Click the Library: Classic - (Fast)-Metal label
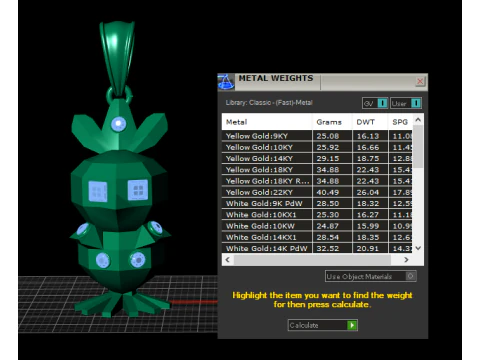 click(x=269, y=103)
